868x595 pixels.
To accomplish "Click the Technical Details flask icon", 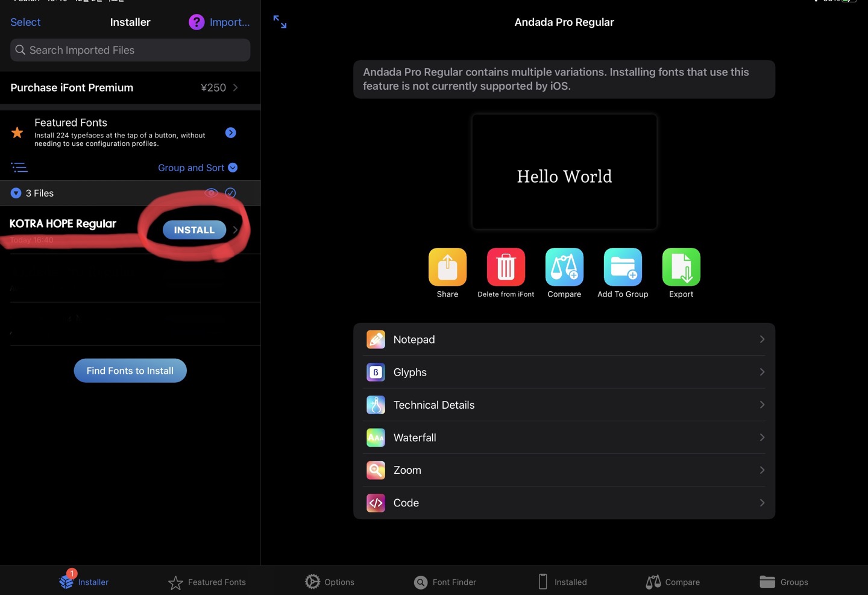I will pyautogui.click(x=376, y=405).
